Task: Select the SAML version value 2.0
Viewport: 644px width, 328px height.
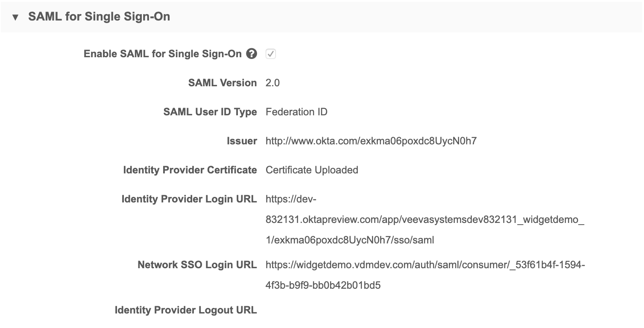Action: click(272, 83)
